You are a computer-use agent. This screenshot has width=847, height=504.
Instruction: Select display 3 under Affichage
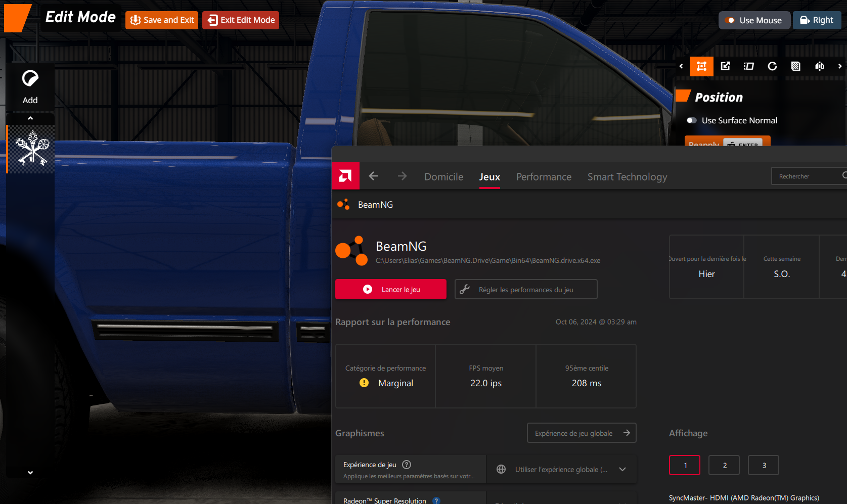(x=764, y=465)
